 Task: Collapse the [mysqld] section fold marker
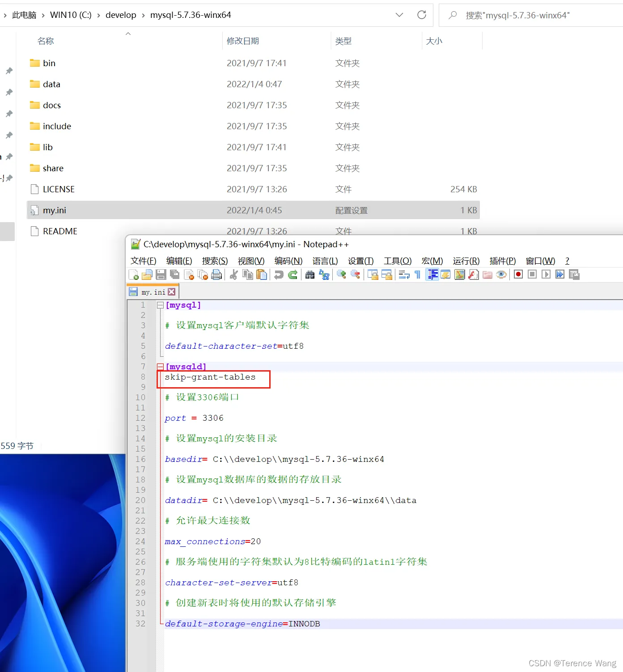tap(160, 367)
